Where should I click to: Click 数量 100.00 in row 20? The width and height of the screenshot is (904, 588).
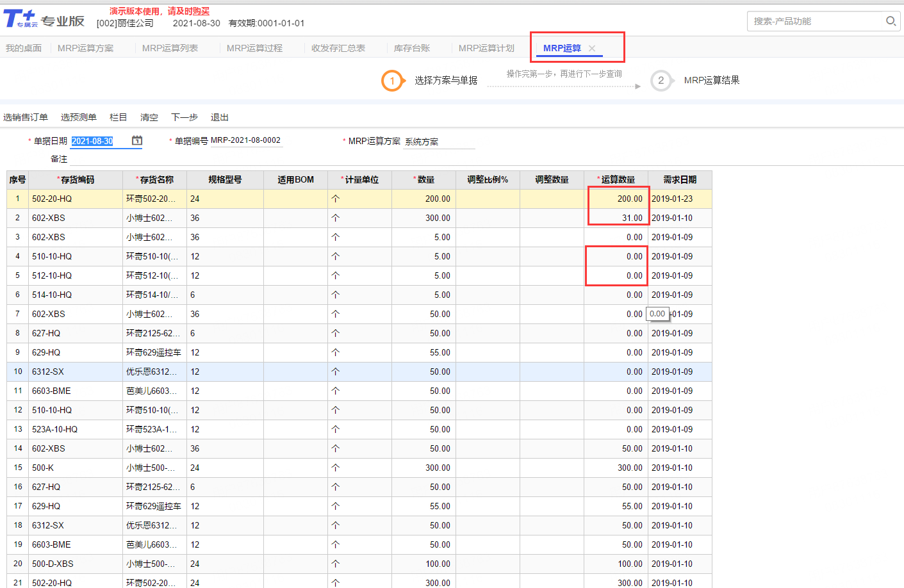click(x=424, y=564)
